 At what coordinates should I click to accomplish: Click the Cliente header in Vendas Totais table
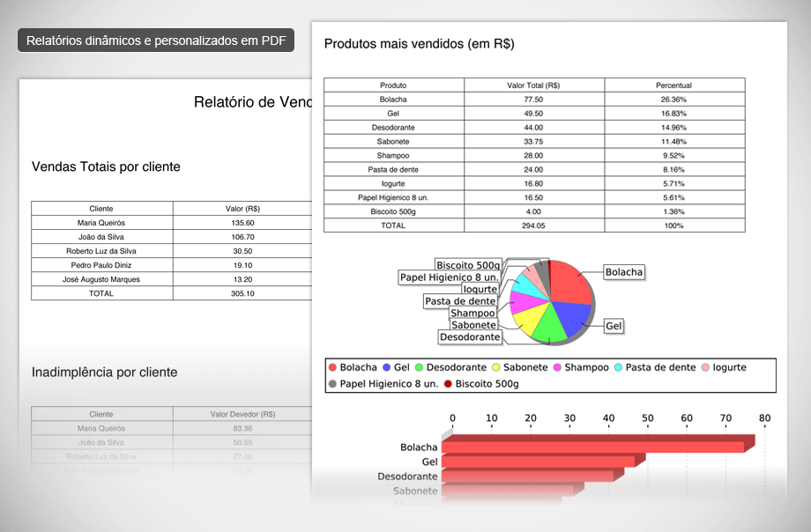click(101, 209)
